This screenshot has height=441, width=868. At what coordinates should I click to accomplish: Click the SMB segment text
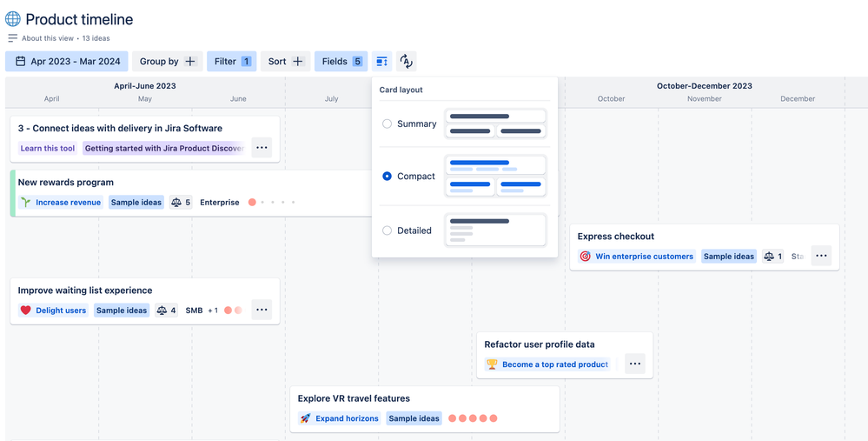195,311
